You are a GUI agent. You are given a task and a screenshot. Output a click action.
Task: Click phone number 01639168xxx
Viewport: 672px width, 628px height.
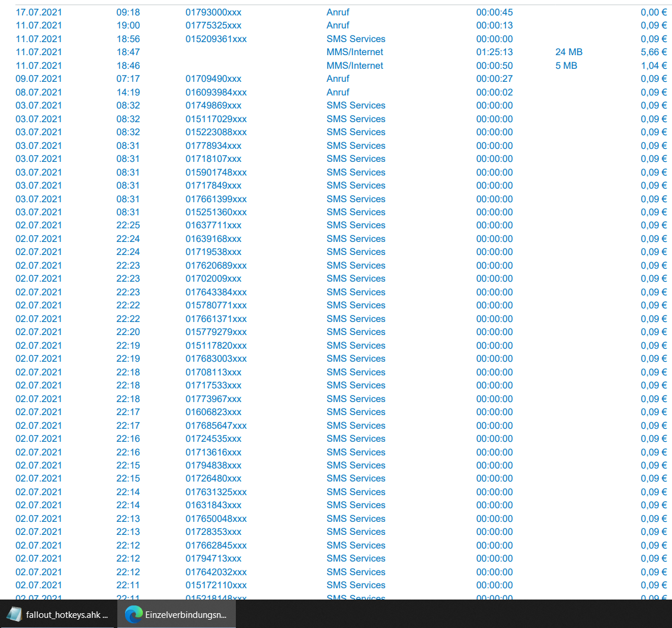(213, 238)
